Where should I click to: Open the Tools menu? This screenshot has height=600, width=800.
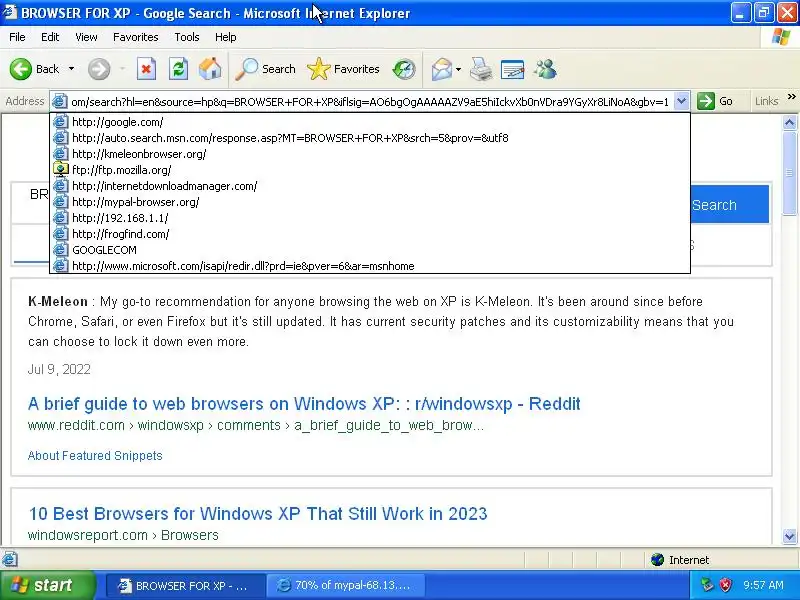pos(187,37)
